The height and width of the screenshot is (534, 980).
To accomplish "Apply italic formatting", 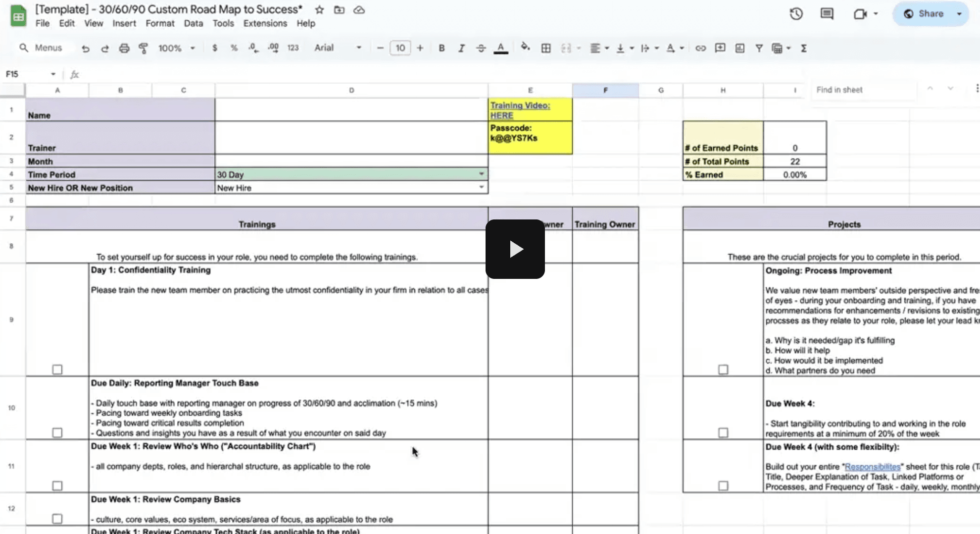I will click(x=461, y=48).
